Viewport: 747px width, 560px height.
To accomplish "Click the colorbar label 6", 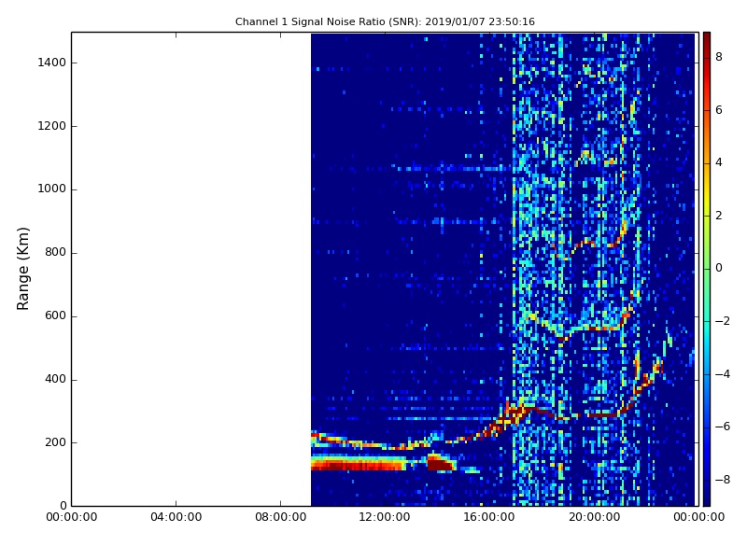I will tap(719, 110).
